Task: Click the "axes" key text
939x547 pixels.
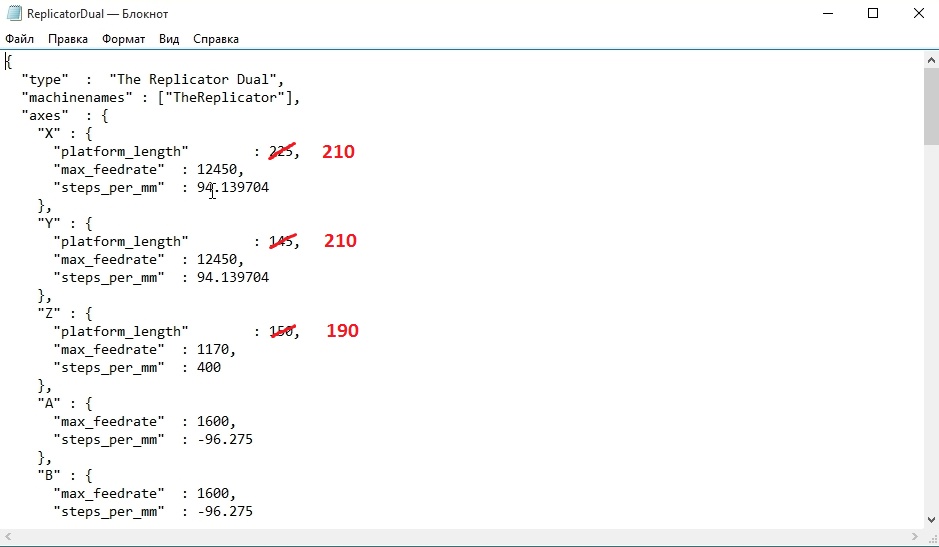Action: tap(45, 116)
